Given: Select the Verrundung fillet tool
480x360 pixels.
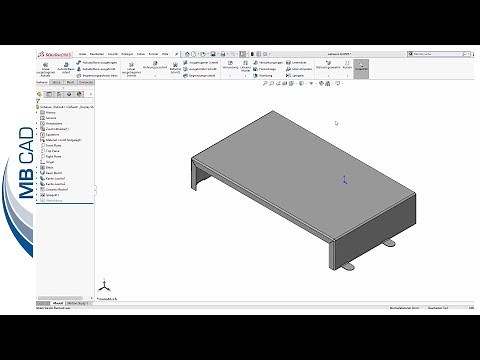Looking at the screenshot, I should pyautogui.click(x=230, y=65).
